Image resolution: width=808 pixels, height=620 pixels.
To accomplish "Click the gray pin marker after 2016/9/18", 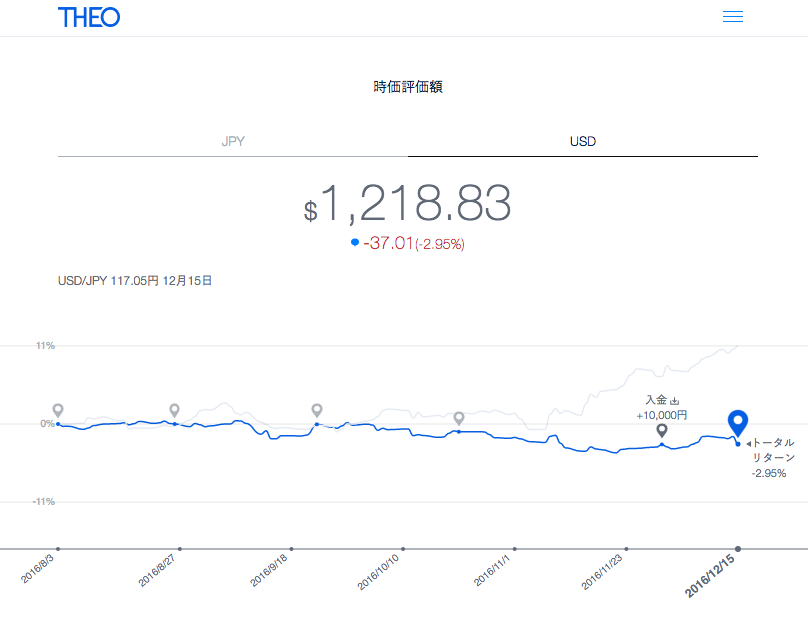I will point(317,410).
